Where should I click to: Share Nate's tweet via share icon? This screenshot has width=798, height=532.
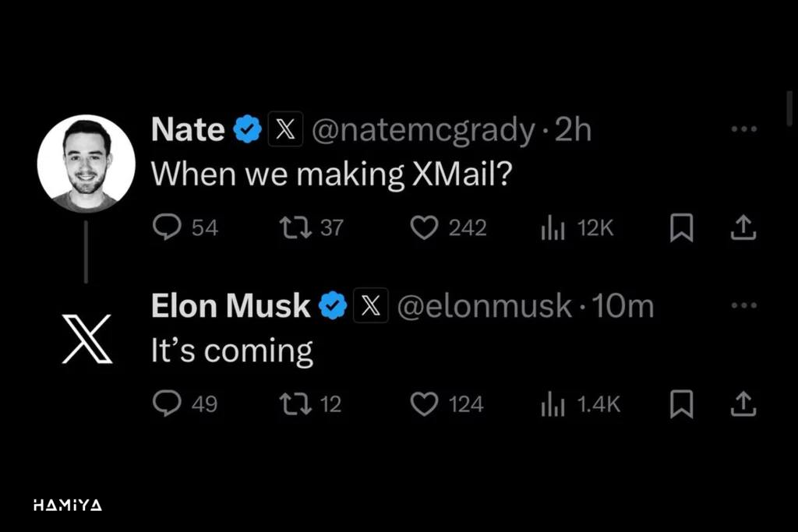[x=743, y=227]
